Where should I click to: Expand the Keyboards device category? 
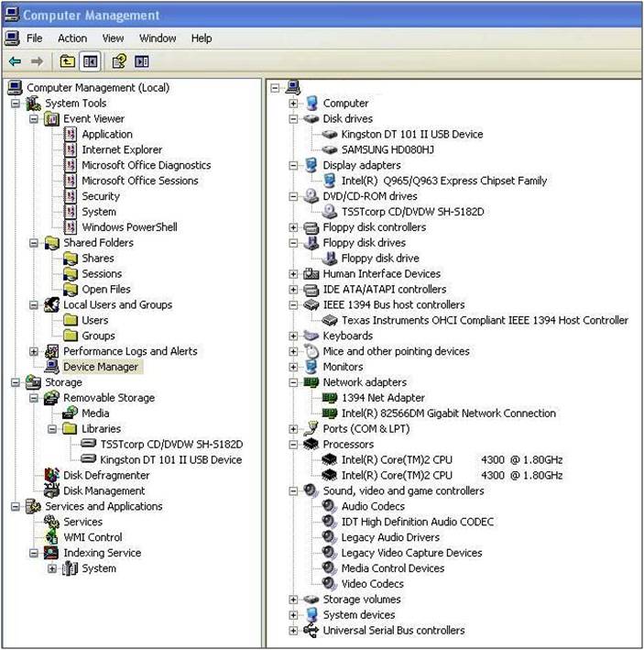coord(293,336)
